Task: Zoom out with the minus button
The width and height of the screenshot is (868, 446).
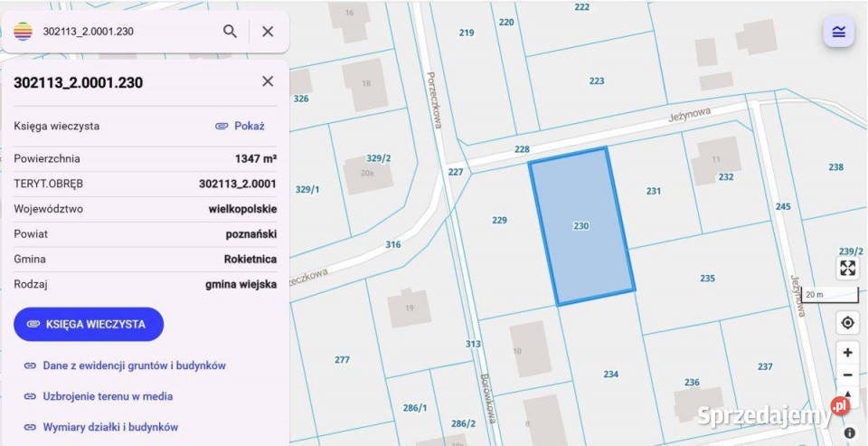Action: click(x=847, y=375)
